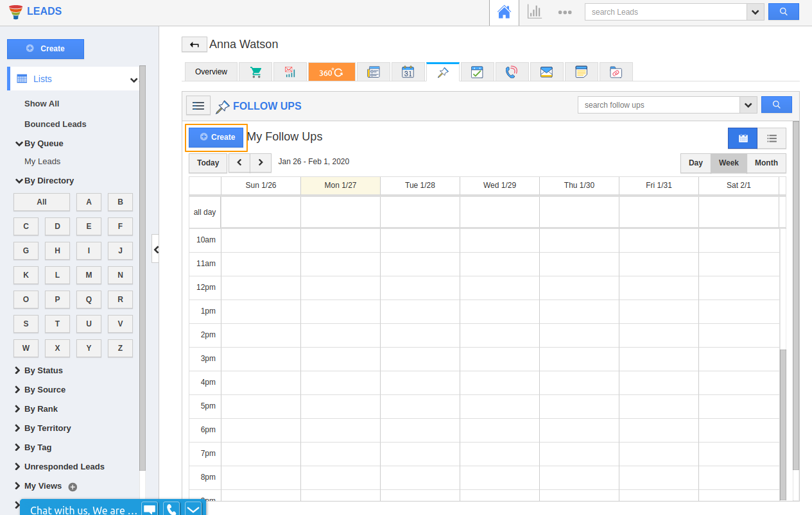
Task: Open the emails envelope tab
Action: point(546,72)
